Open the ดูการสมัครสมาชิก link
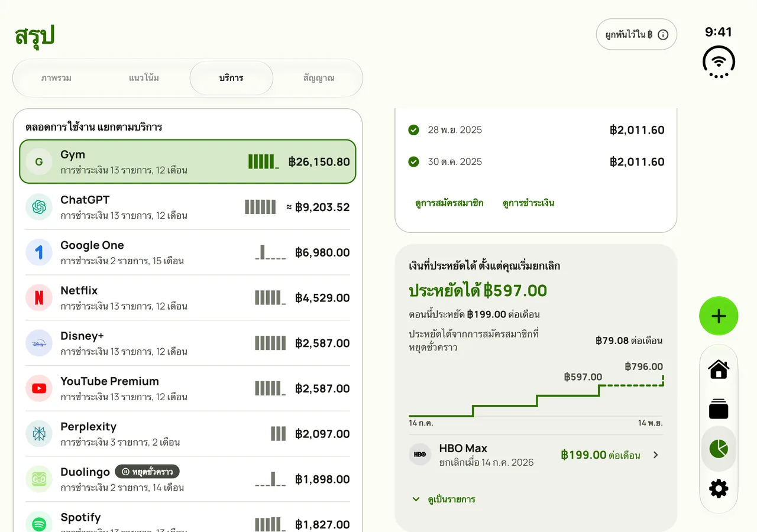 pyautogui.click(x=449, y=203)
